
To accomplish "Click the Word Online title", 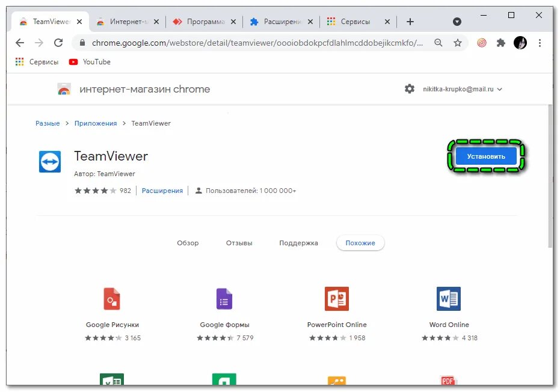I will tap(449, 325).
